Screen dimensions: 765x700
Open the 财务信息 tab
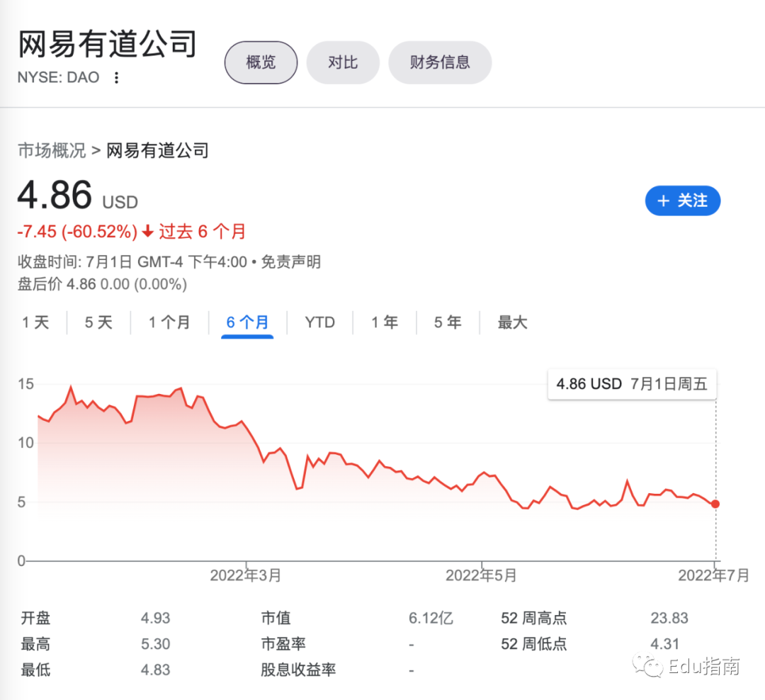point(440,62)
